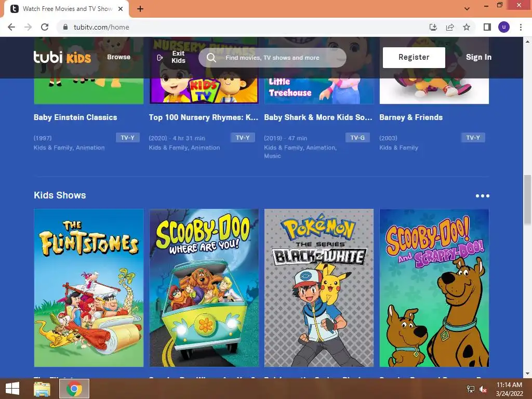Open Baby Shark & More Kids Songs title
The image size is (532, 399).
pyautogui.click(x=318, y=117)
